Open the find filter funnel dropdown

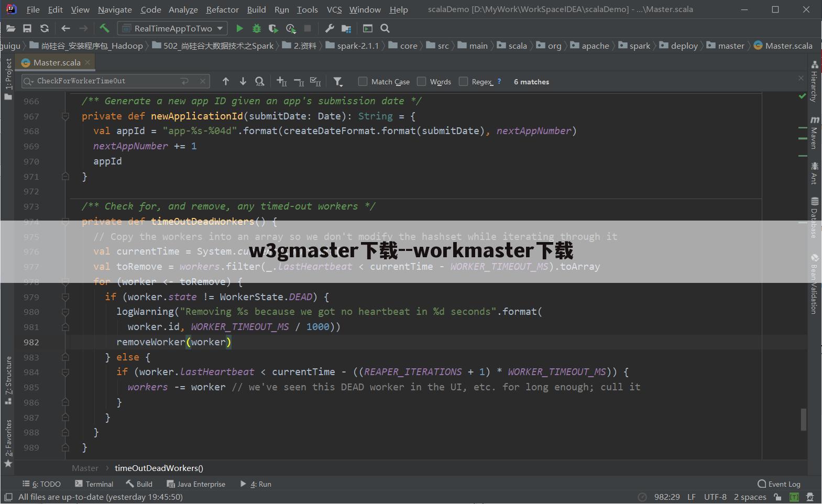338,81
